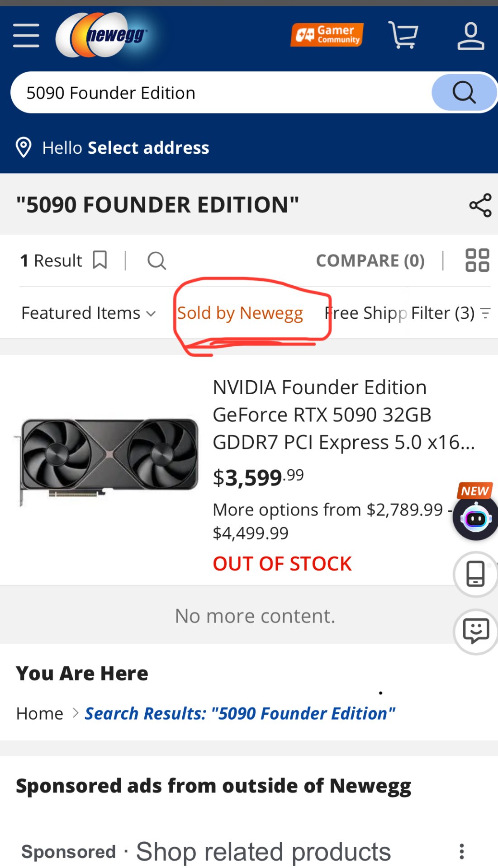Screen dimensions: 498x868
Task: Share the search results page
Action: click(480, 205)
